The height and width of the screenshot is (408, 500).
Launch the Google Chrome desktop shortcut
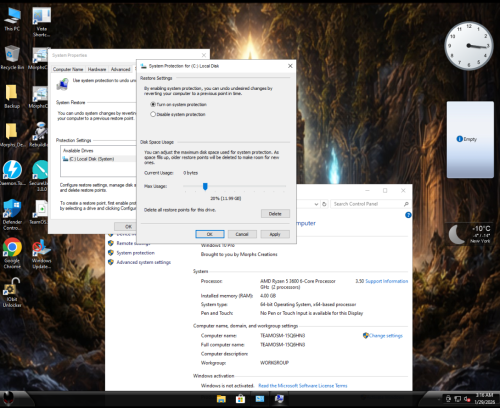click(x=12, y=253)
